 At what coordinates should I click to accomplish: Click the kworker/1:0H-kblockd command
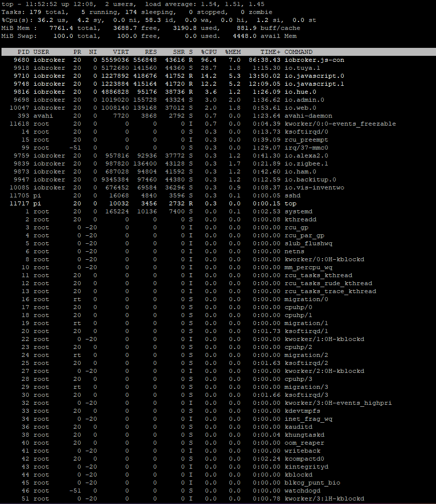coord(324,339)
